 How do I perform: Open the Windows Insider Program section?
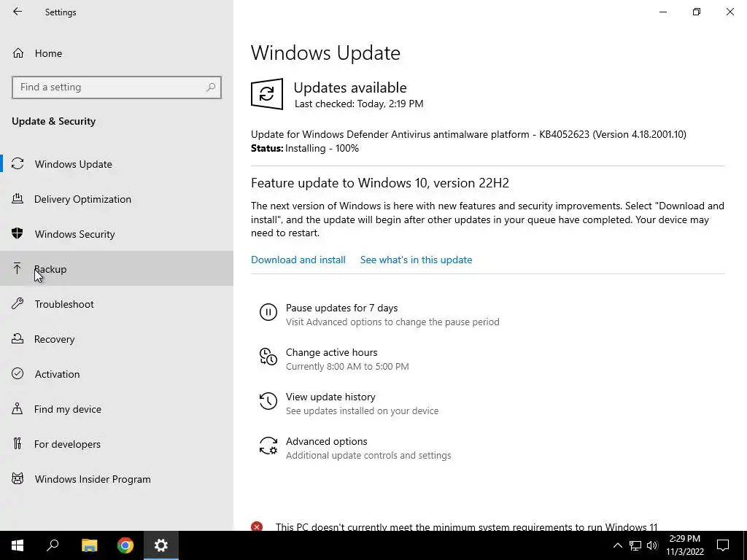[117, 478]
